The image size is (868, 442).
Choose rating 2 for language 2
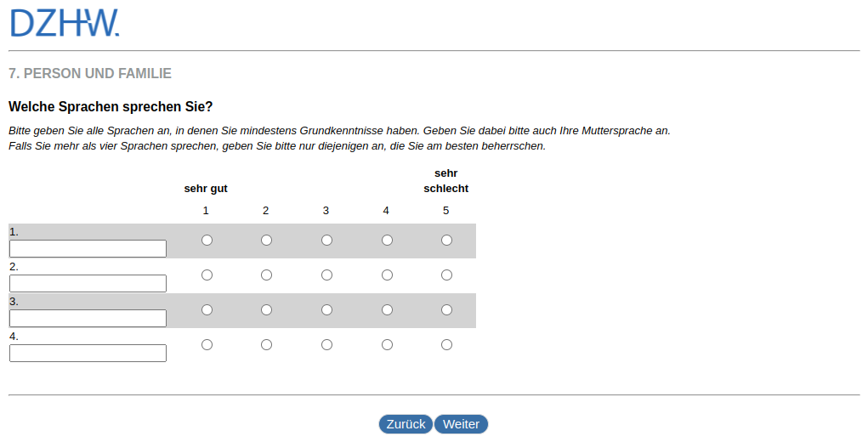[x=266, y=275]
